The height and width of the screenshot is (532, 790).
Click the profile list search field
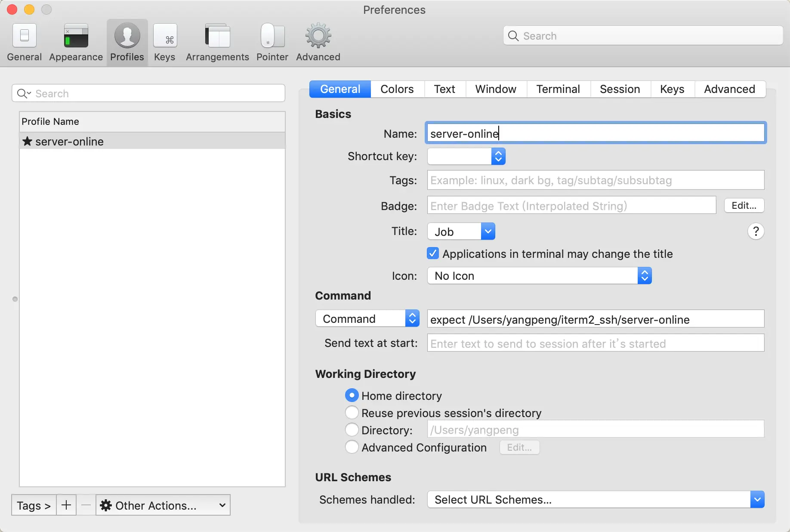click(148, 93)
